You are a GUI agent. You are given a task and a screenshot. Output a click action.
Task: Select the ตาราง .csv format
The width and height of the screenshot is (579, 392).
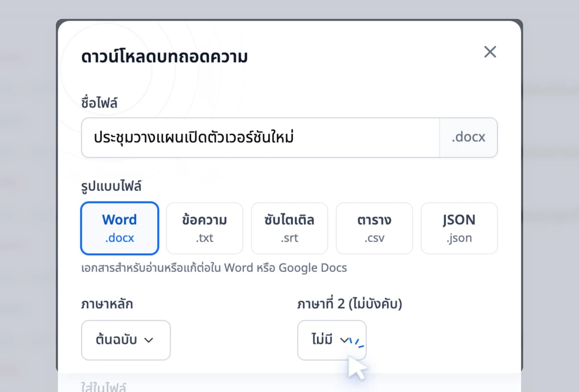[x=374, y=228]
